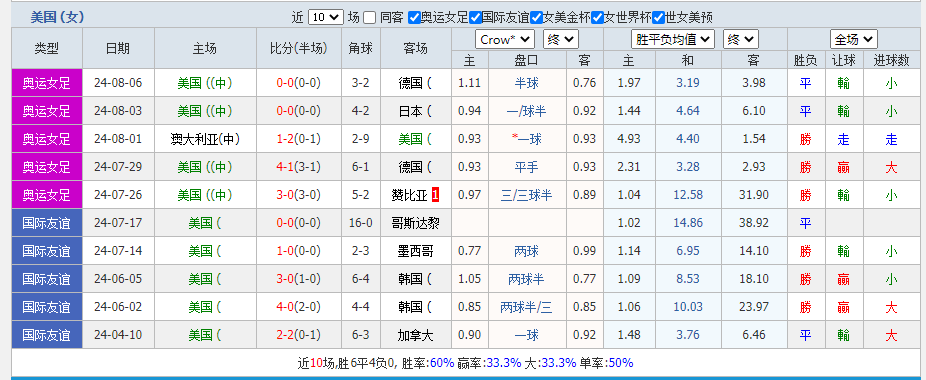Open the 4-0 score on 24-06-02
The image size is (926, 380).
point(285,307)
